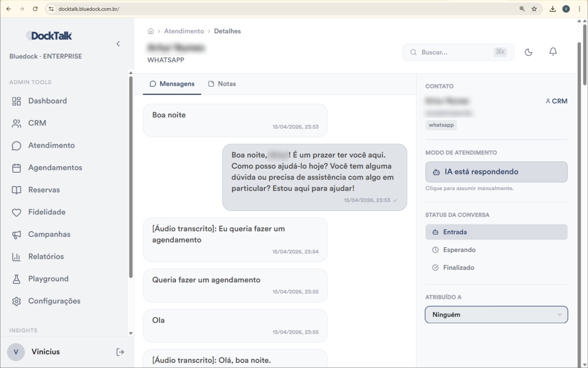Open Dashboard menu item label
This screenshot has width=588, height=368.
click(x=47, y=101)
